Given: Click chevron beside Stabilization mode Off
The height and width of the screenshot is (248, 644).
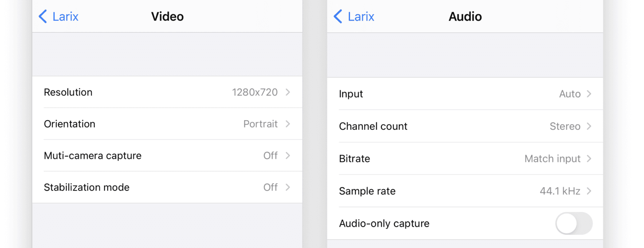Looking at the screenshot, I should click(x=288, y=187).
